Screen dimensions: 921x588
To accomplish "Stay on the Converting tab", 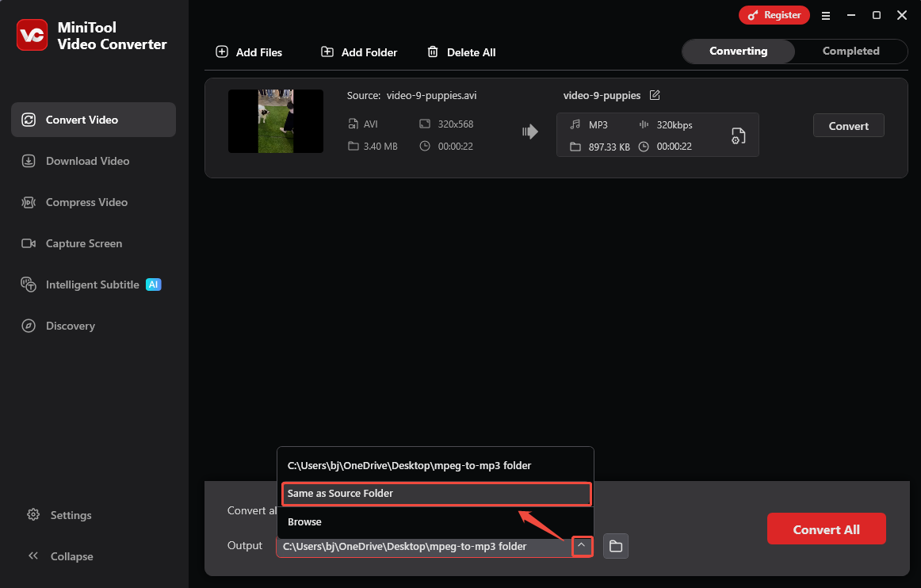I will coord(738,51).
